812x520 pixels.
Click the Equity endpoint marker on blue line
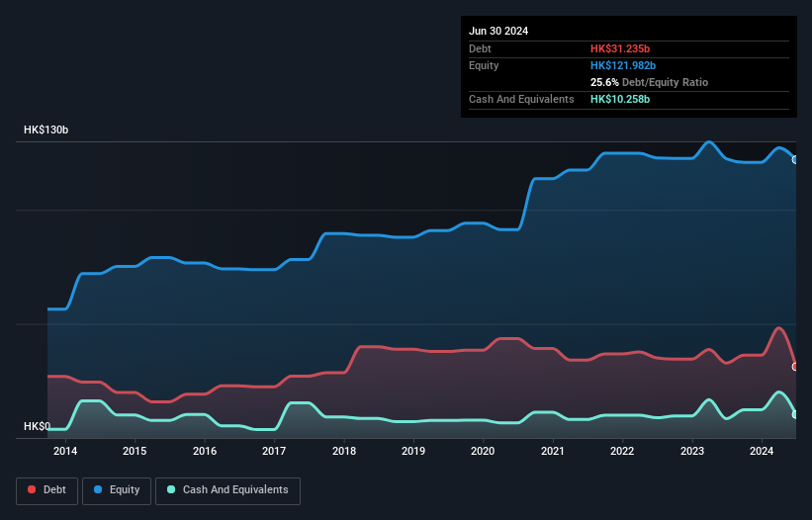[795, 160]
